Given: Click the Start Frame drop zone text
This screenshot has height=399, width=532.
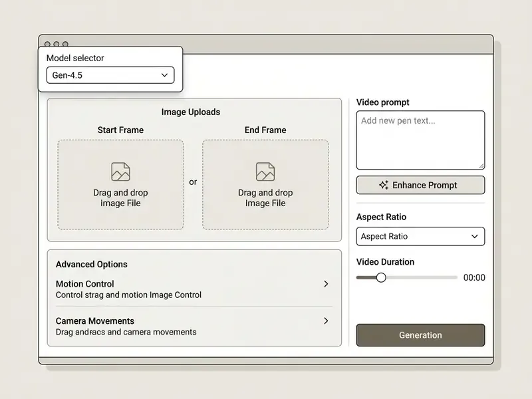Looking at the screenshot, I should [120, 198].
